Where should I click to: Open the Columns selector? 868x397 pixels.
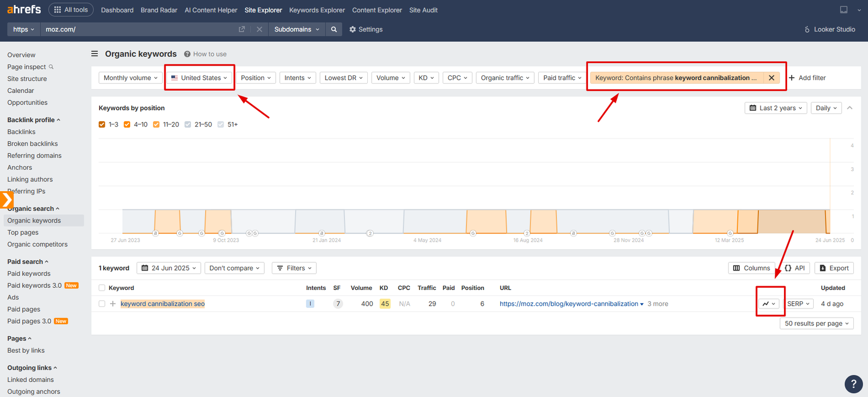(752, 268)
